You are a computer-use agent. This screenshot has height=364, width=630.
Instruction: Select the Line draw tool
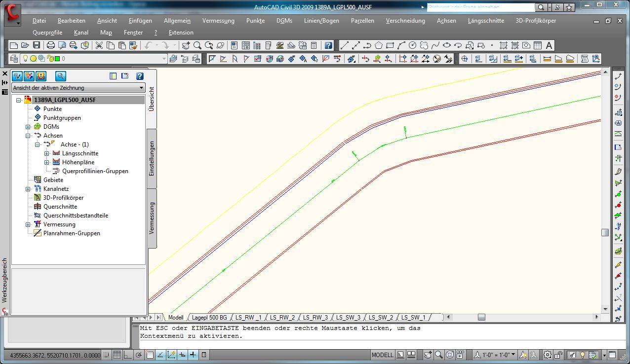pos(345,45)
